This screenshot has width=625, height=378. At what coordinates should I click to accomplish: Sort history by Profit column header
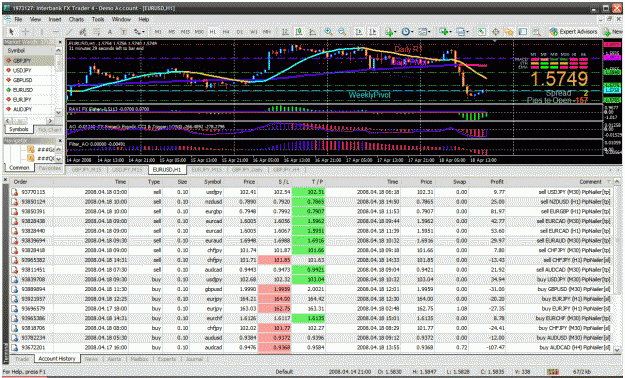(487, 182)
